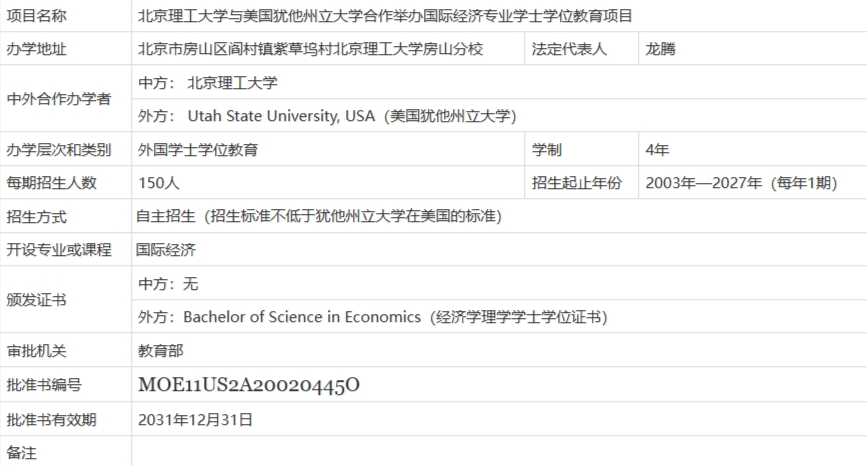Click the project name text in the first row

(385, 16)
